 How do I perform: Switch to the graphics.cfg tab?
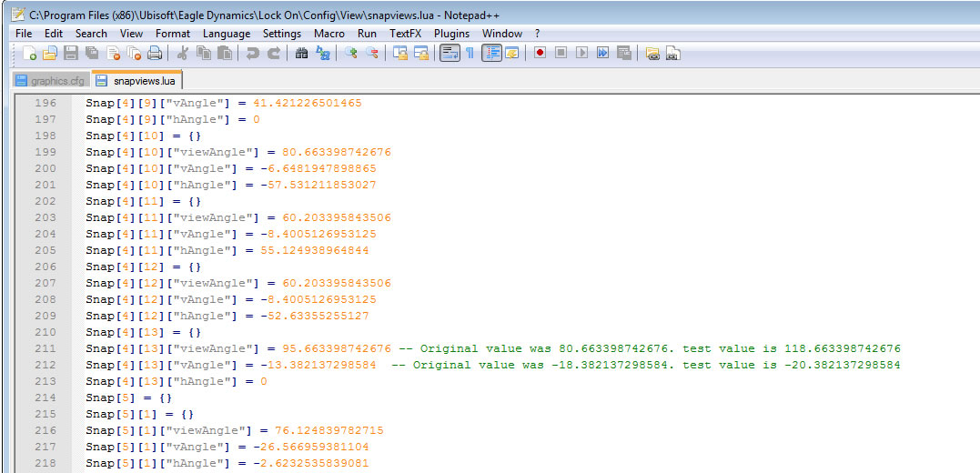pyautogui.click(x=51, y=81)
